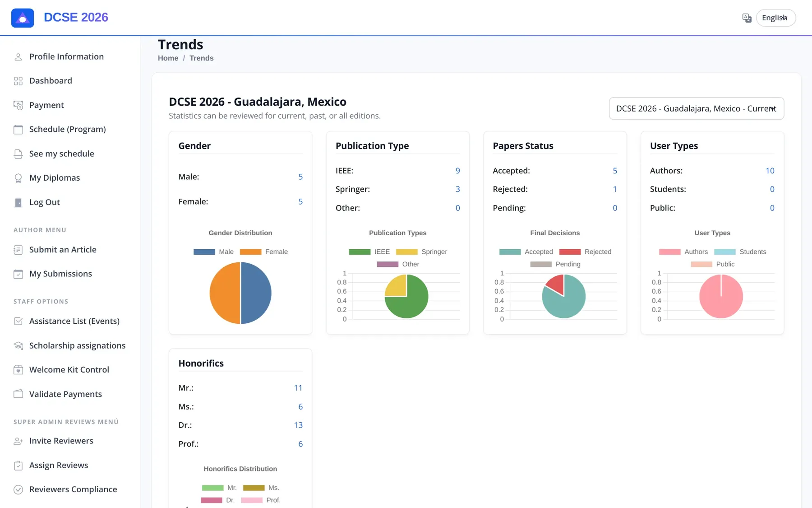Image resolution: width=812 pixels, height=508 pixels.
Task: Toggle the Rejected legend in Final Decisions
Action: click(585, 252)
